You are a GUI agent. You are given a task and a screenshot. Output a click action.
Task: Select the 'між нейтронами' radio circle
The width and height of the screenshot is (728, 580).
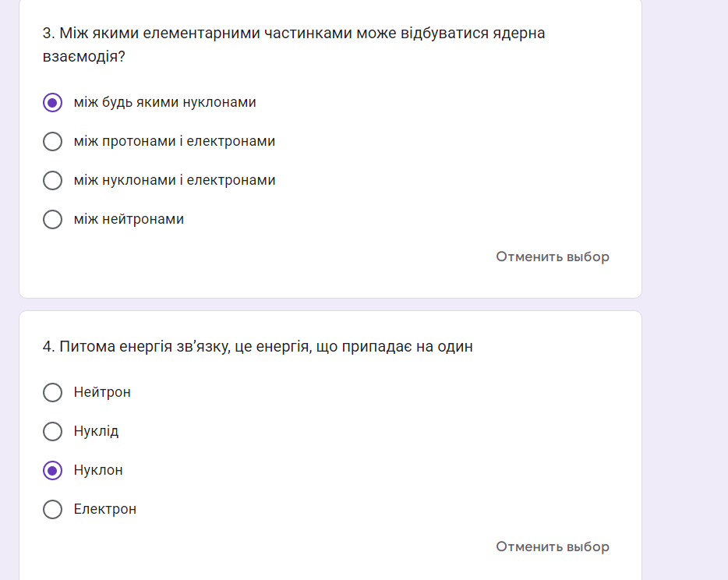point(52,220)
